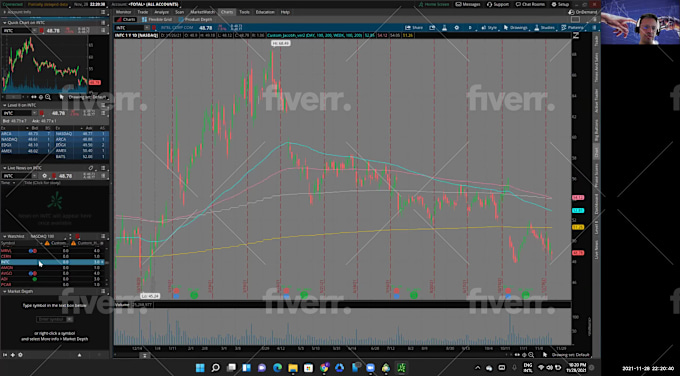This screenshot has width=680, height=376.
Task: Click the ARCA bid row in Level II
Action: click(x=27, y=134)
